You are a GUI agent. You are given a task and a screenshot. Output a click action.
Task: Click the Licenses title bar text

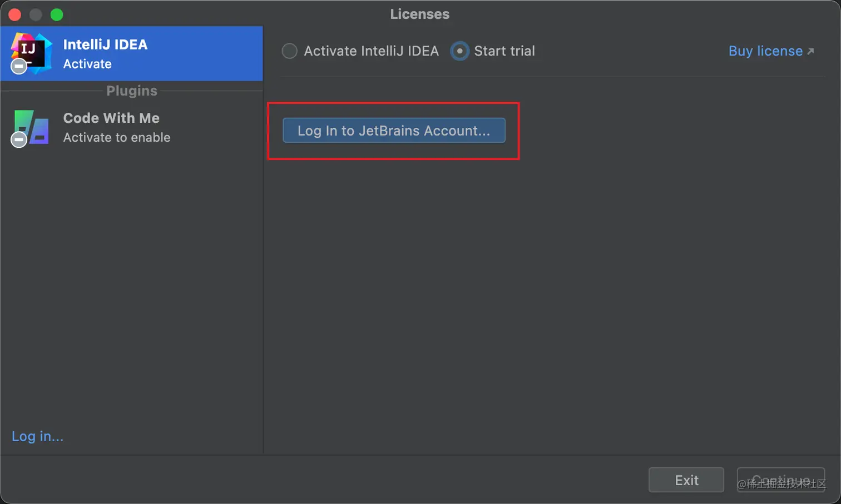420,14
